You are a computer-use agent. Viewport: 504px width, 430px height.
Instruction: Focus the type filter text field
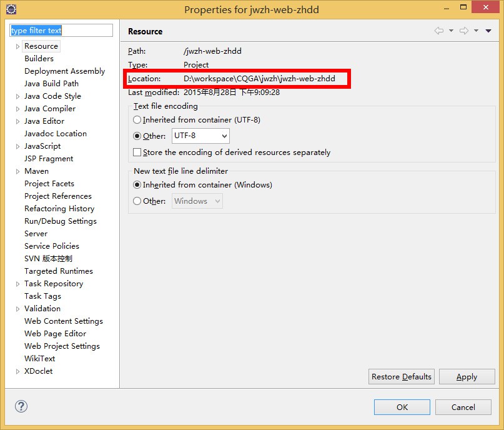coord(61,30)
